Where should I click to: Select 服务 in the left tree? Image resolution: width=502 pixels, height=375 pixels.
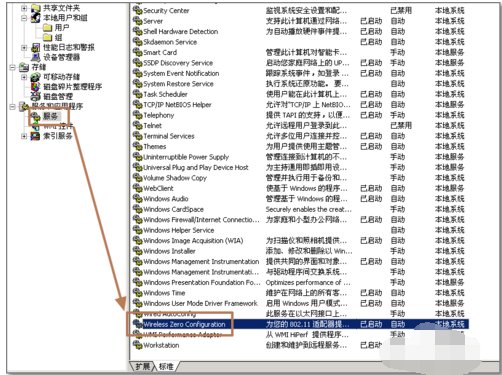(x=51, y=116)
